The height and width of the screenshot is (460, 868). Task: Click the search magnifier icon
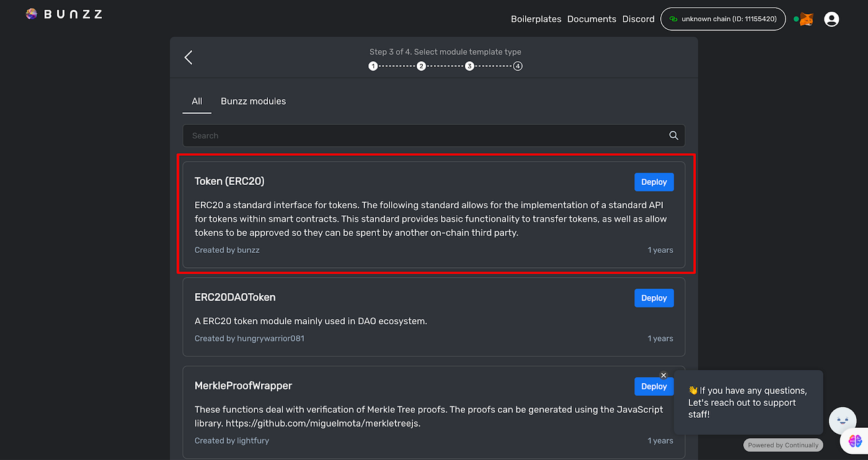pos(673,135)
